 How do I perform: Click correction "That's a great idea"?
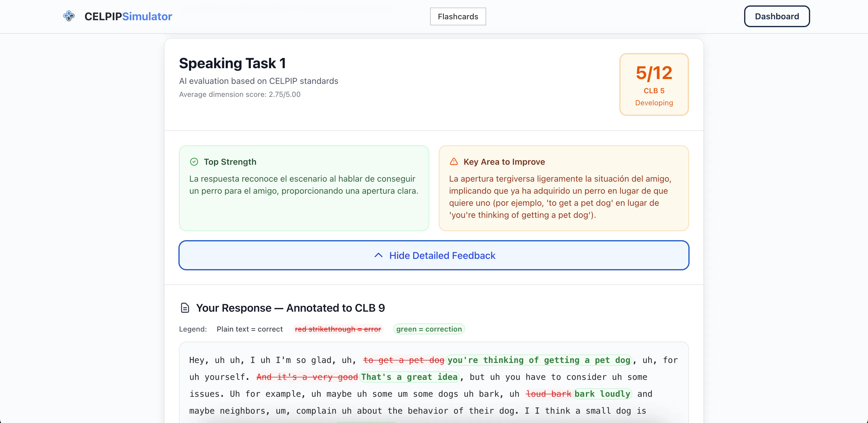click(409, 377)
